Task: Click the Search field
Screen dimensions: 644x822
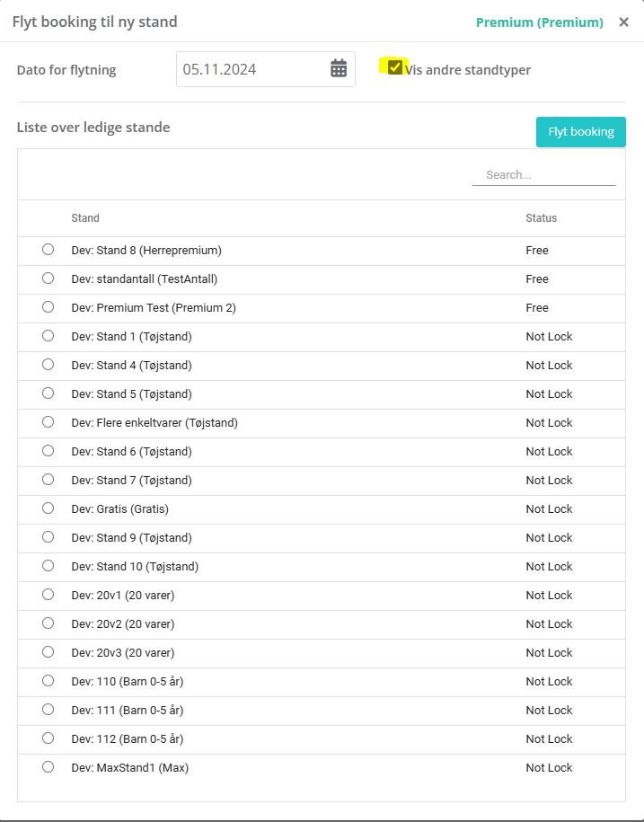Action: coord(543,174)
